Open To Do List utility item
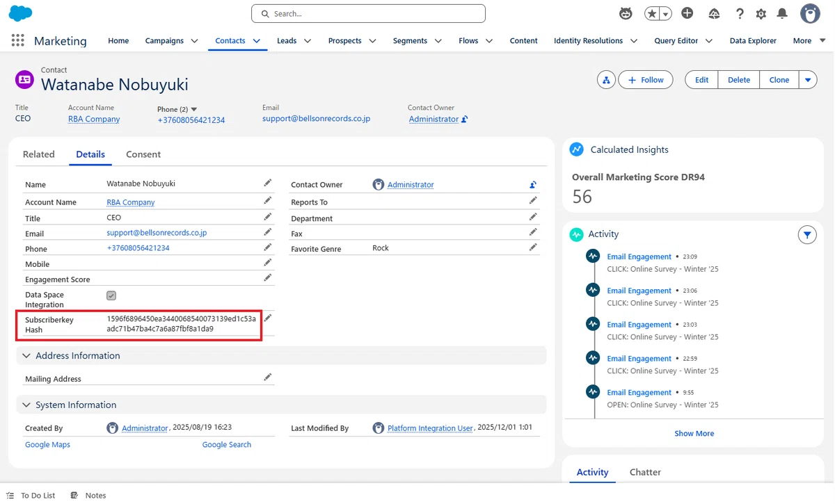835x504 pixels. coord(31,496)
